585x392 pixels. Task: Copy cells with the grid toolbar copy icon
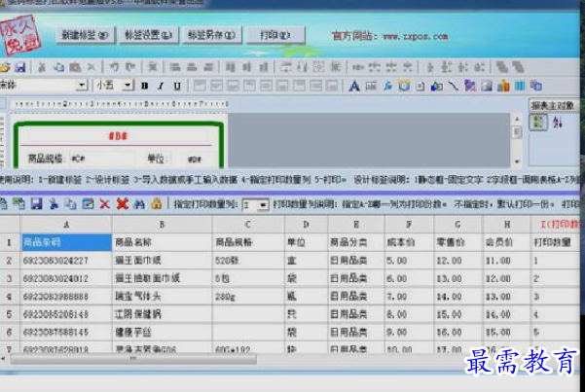coord(70,203)
